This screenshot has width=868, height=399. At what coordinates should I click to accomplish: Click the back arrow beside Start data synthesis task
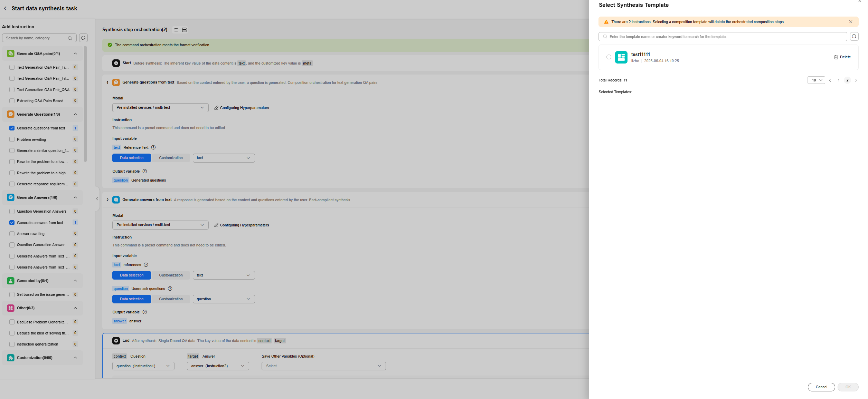pos(5,9)
